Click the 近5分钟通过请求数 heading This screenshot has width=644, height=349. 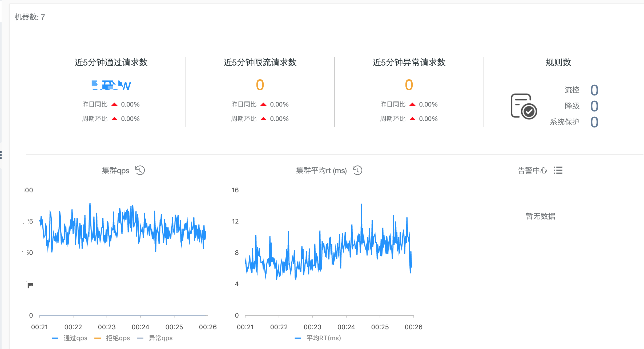pos(111,62)
